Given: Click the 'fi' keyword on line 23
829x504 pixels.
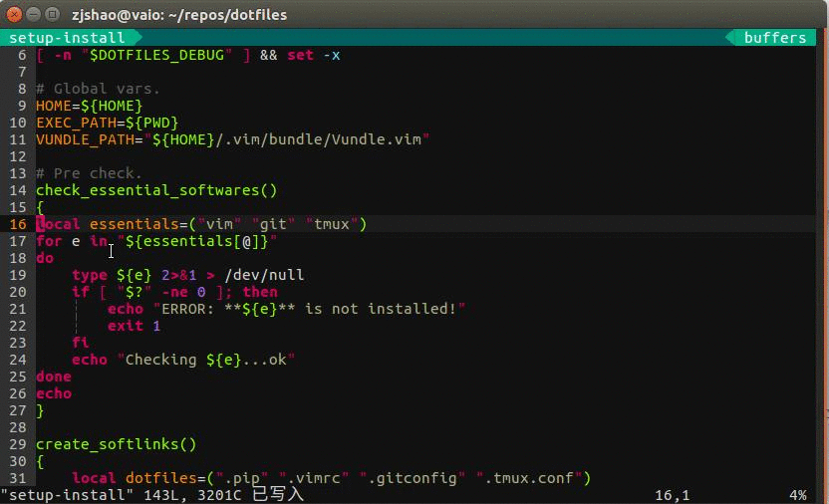Looking at the screenshot, I should (81, 343).
